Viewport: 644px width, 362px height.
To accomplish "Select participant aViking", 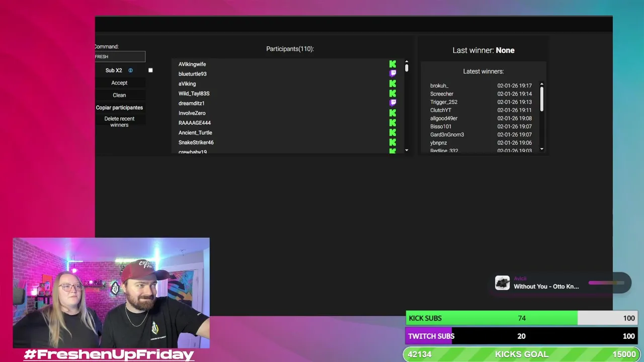I will pos(187,84).
